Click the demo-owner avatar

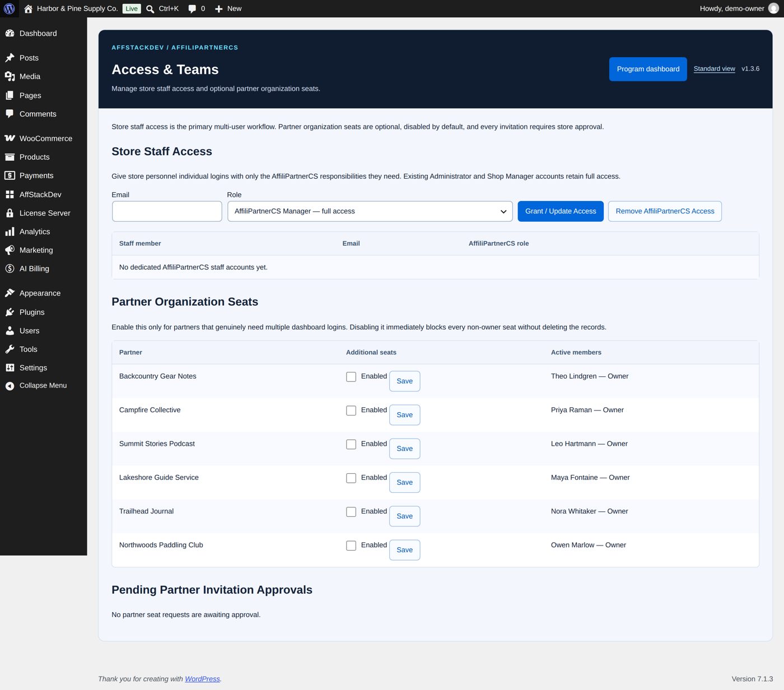click(x=773, y=8)
